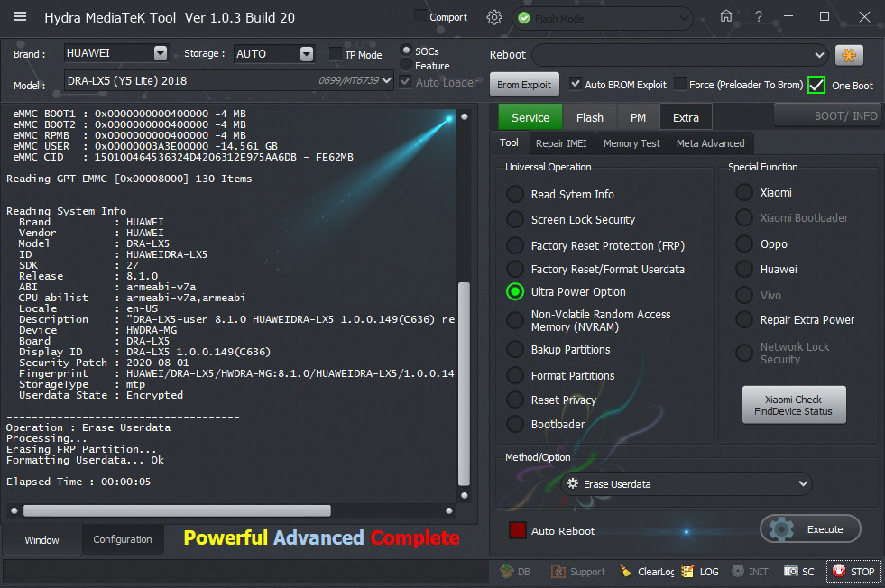Enable the TP Mode checkbox
Image resolution: width=885 pixels, height=588 pixels.
tap(336, 54)
